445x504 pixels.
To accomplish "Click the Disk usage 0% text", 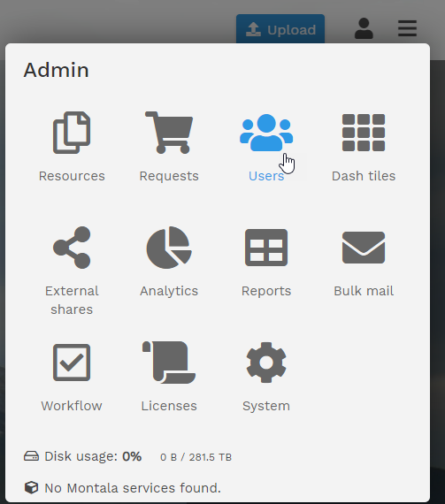I will click(93, 457).
